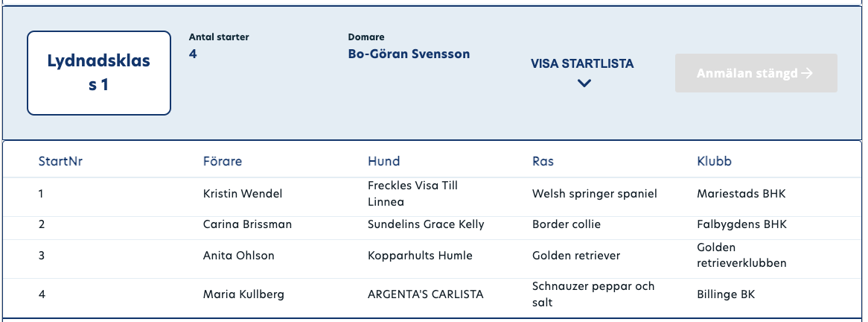Click the chevron under VISA STARTLISTA
Viewport: 868px width, 322px height.
point(584,83)
